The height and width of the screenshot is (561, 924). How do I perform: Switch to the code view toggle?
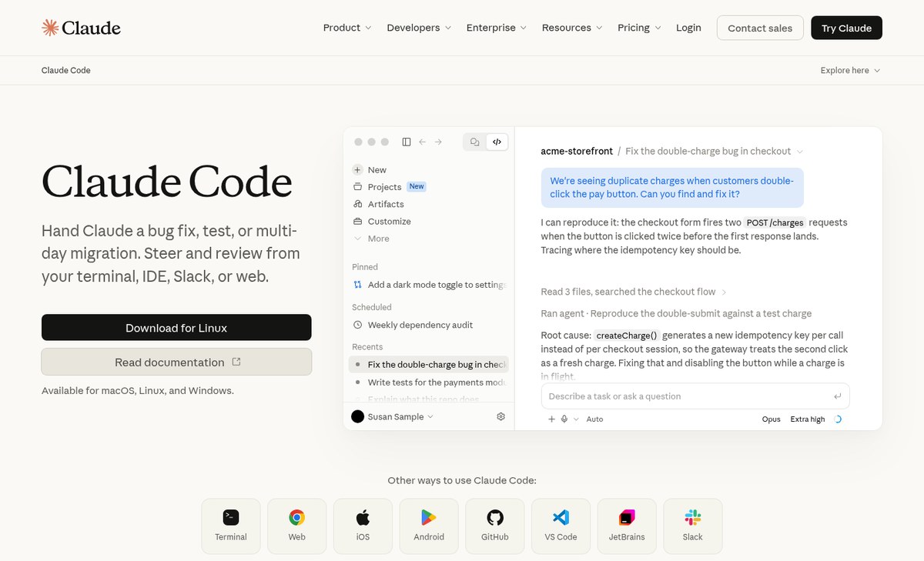coord(497,142)
